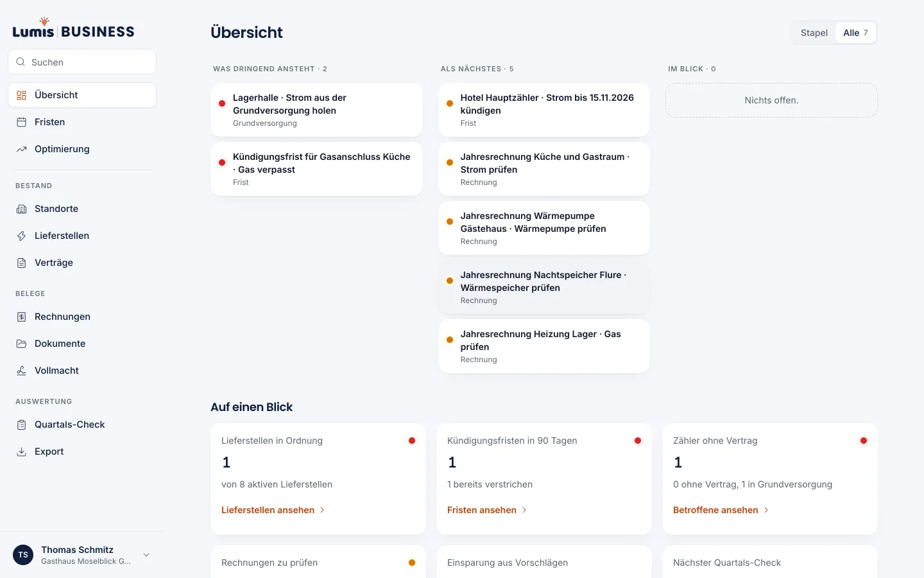Switch view to Alle 7
The image size is (924, 578).
[x=855, y=33]
